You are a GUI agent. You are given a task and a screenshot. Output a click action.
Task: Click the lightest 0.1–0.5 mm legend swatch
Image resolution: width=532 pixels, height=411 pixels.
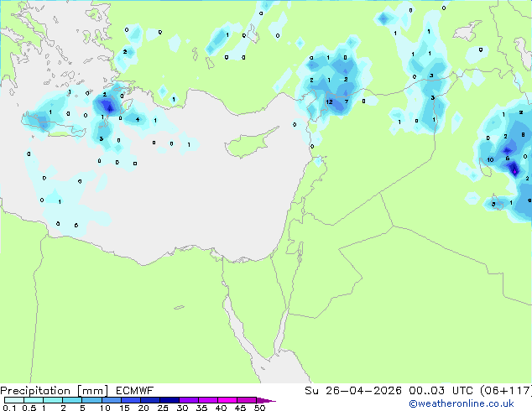point(14,400)
